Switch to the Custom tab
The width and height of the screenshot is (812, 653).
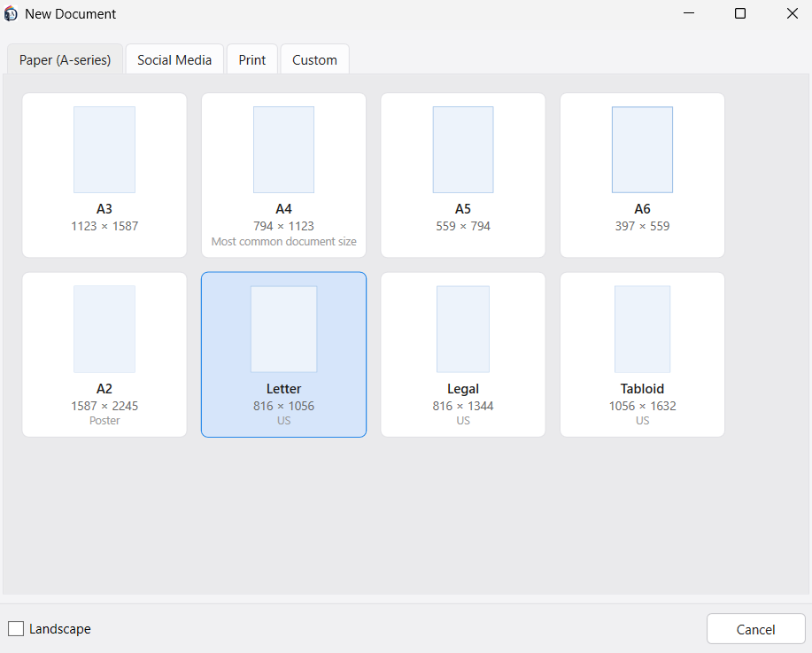click(315, 59)
